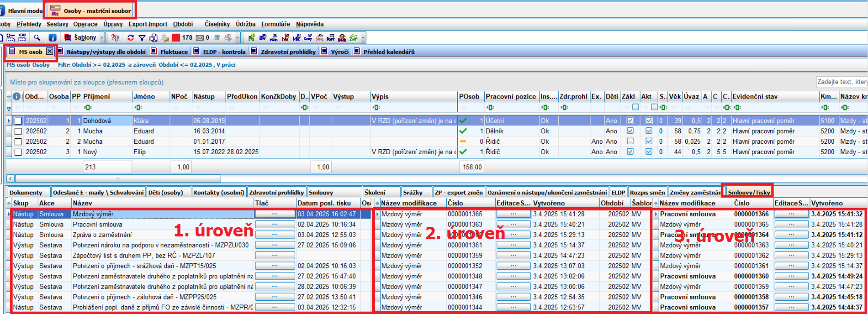Click Tlač button for Pracovní smlouva row
Image resolution: width=868 pixels, height=314 pixels.
pos(275,225)
